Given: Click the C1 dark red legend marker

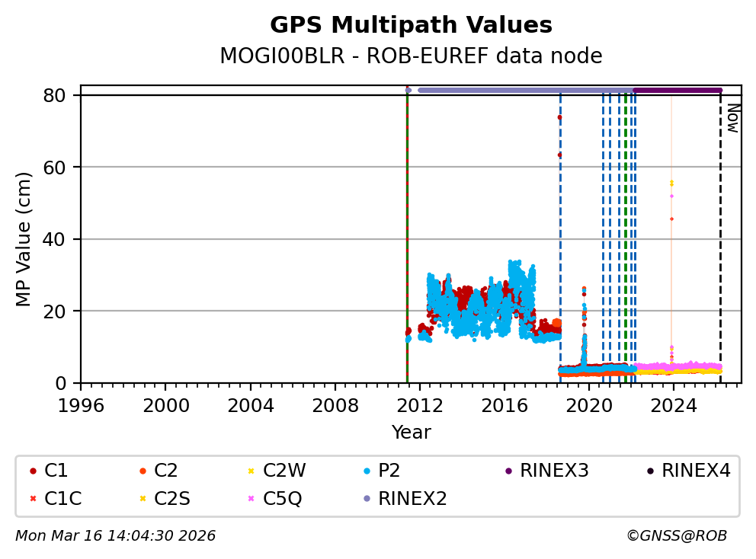Looking at the screenshot, I should (32, 471).
